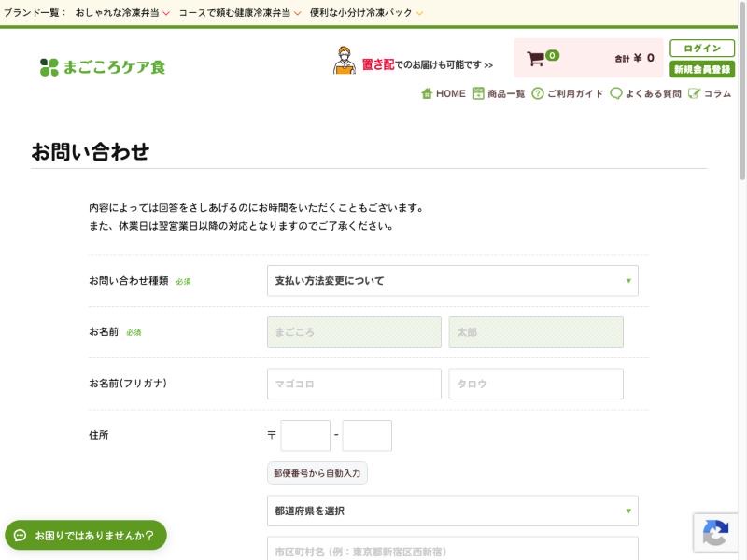The image size is (747, 560).
Task: Open the shopping cart icon
Action: (535, 59)
